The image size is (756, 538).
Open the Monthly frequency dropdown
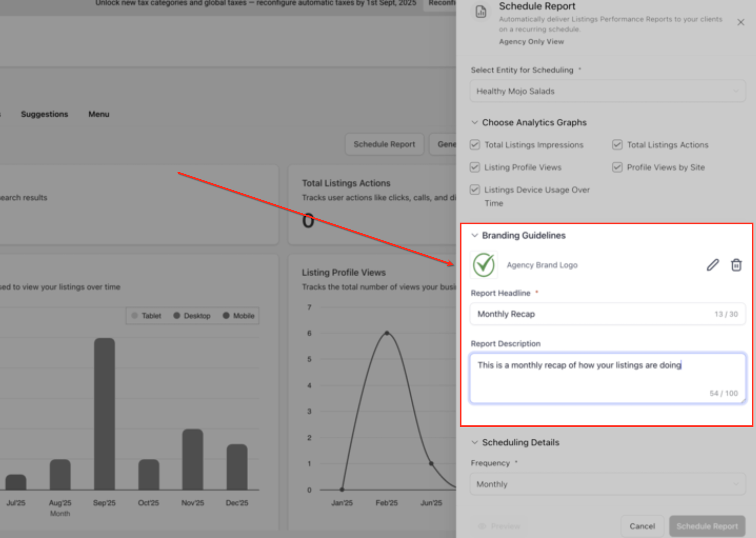(607, 484)
